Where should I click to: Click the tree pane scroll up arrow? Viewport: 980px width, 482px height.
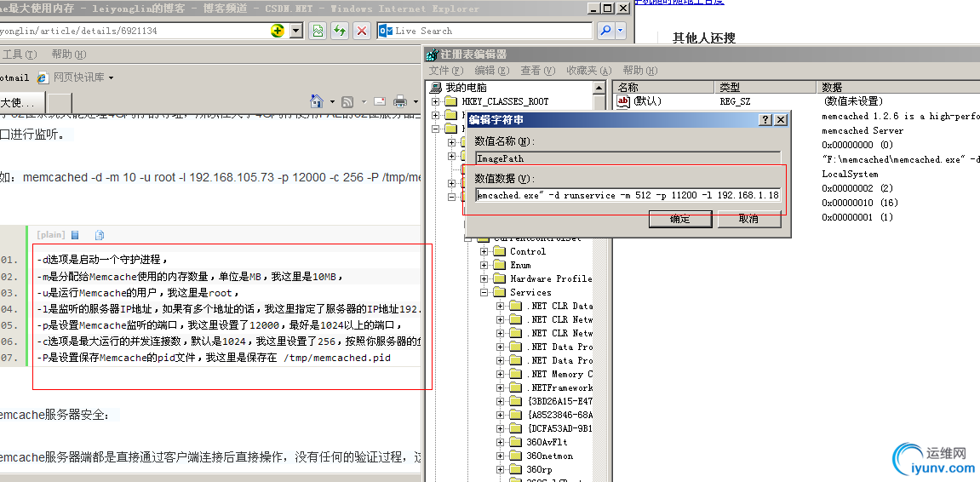599,87
